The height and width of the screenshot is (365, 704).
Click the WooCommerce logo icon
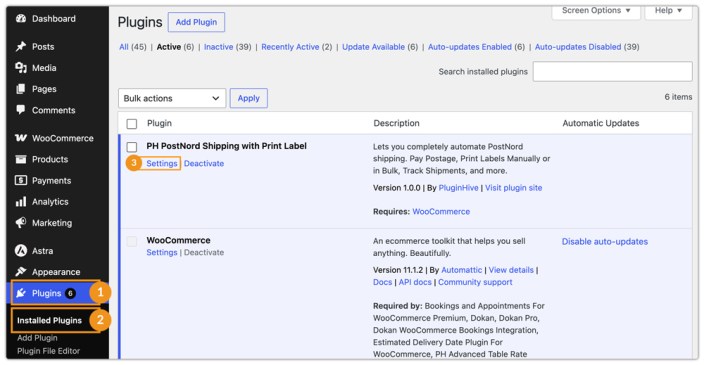[21, 138]
